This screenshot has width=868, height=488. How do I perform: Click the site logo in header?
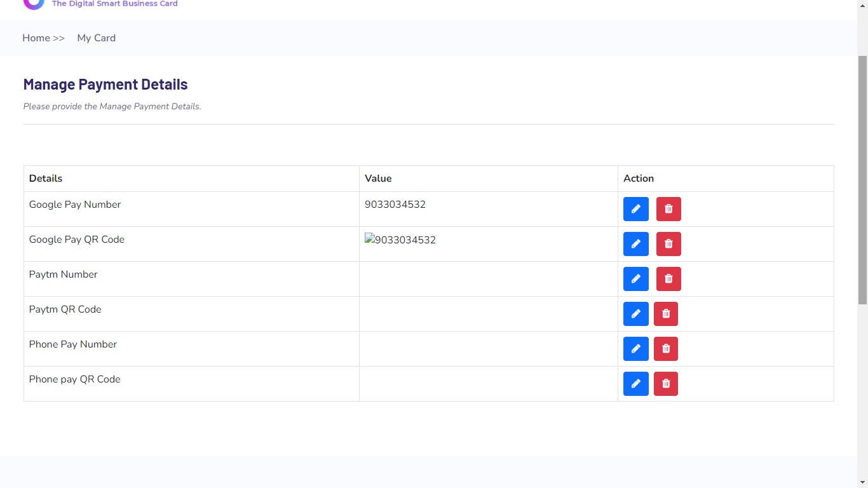34,4
